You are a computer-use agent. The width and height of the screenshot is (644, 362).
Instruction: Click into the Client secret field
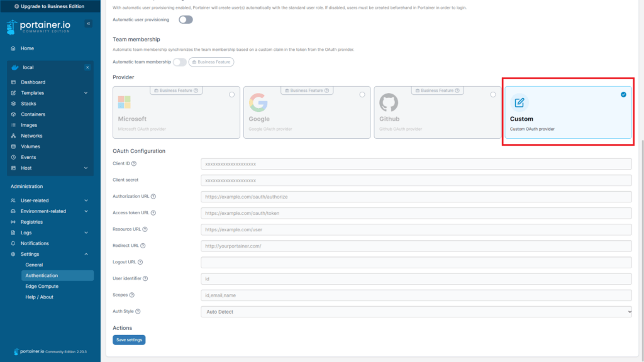(x=416, y=180)
